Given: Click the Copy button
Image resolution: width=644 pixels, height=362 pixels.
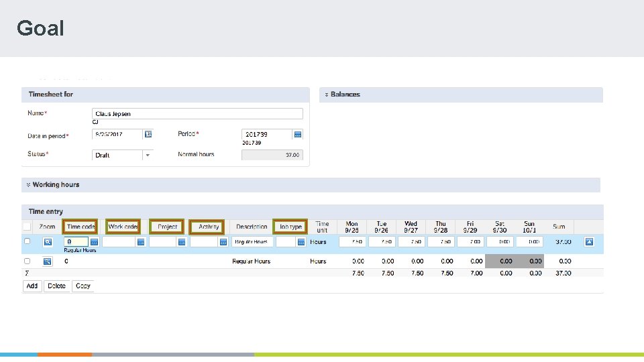Looking at the screenshot, I should point(83,286).
